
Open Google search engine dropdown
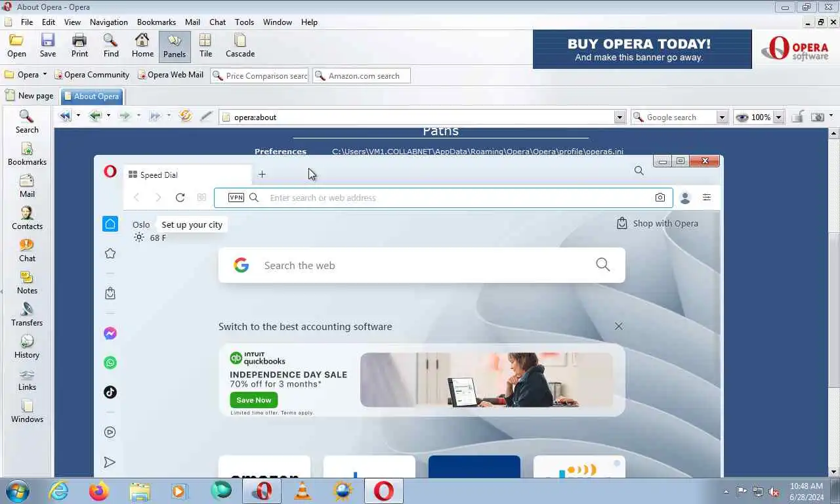[722, 117]
